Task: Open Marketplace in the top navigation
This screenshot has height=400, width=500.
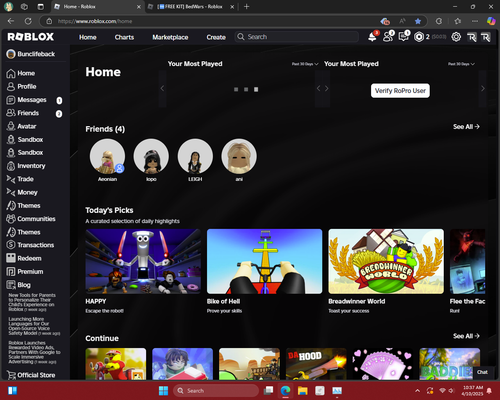Action: 170,37
